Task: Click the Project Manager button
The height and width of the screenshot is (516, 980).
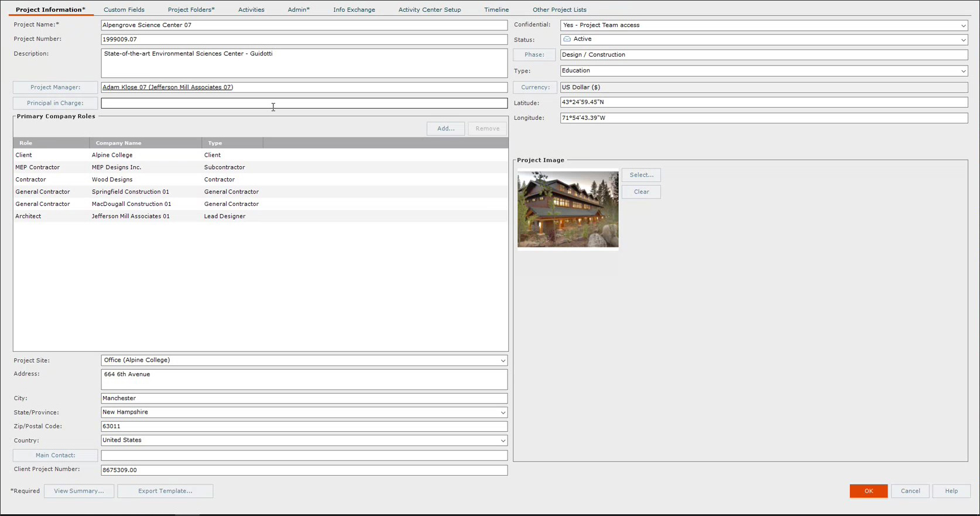Action: (55, 87)
